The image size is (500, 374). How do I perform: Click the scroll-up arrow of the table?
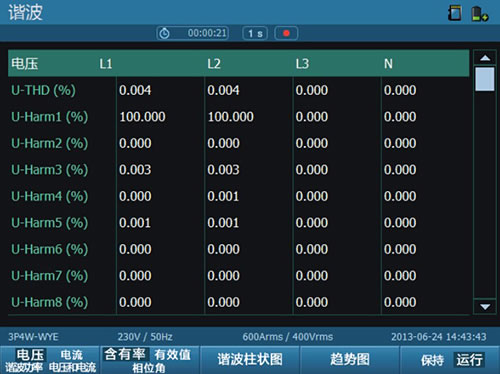tap(485, 58)
